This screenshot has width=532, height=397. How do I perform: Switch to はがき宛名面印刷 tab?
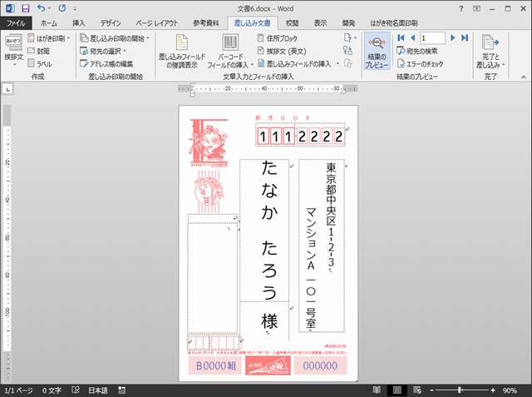coord(393,23)
